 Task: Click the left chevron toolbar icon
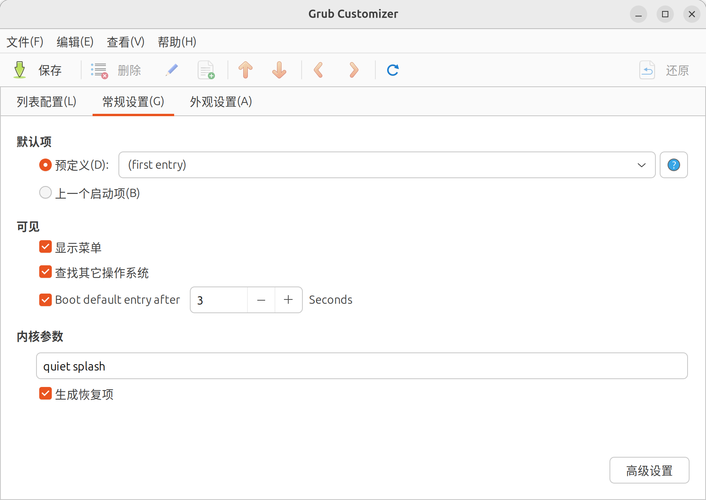pyautogui.click(x=318, y=70)
